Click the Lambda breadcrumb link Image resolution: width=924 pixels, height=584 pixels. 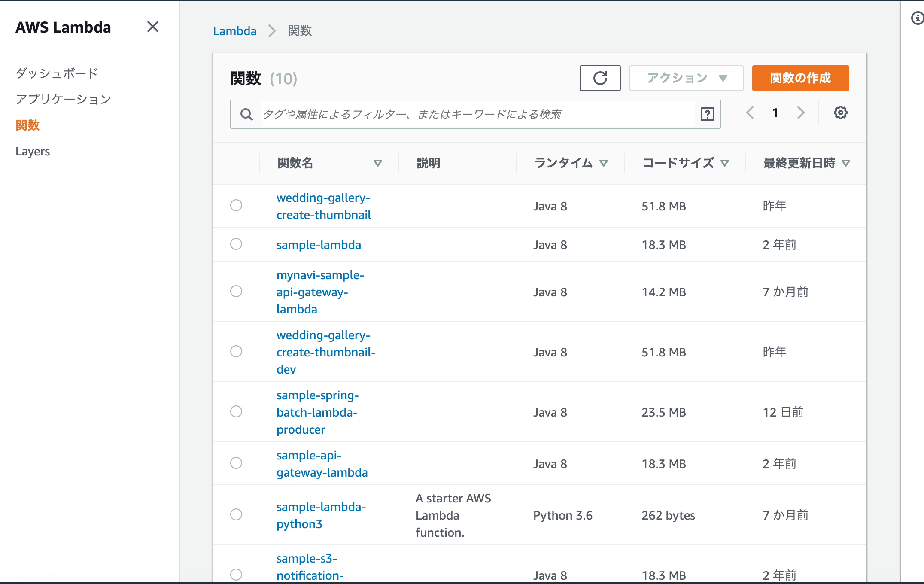click(234, 31)
